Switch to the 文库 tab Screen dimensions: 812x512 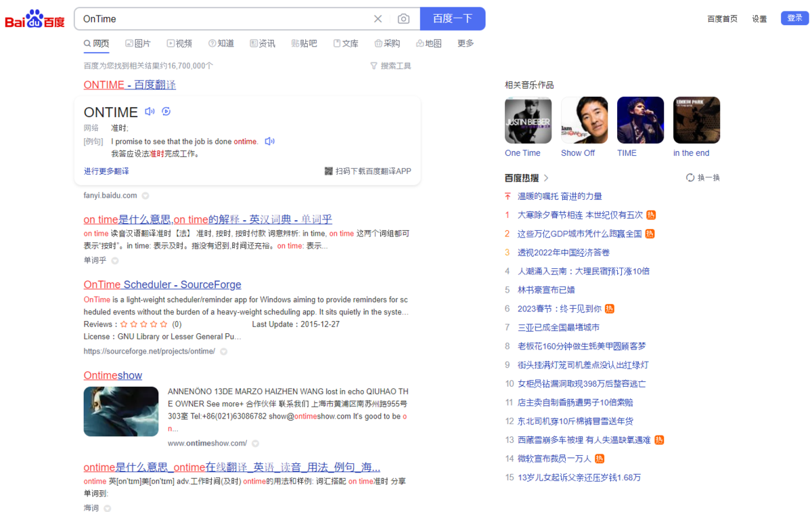(346, 43)
